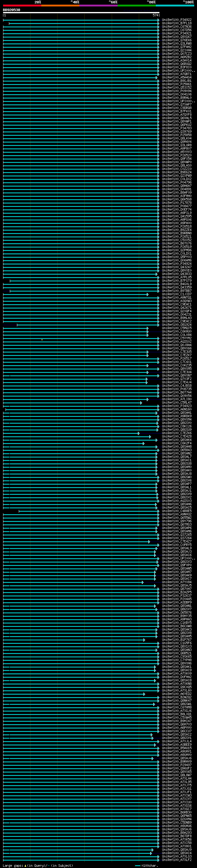Screen dimensions: 197x868
Task: Click the UniRef100_Q2I0H4 label
Action: pyautogui.click(x=176, y=50)
